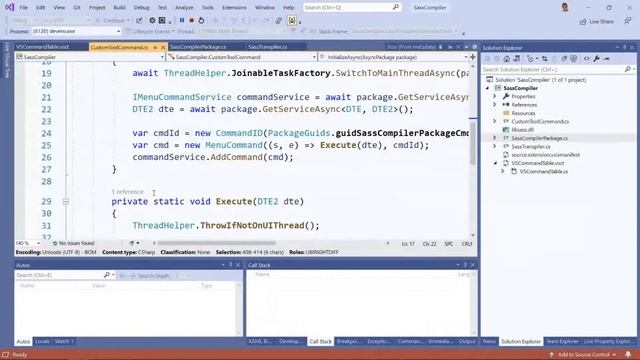Click the '1 reference' CodeLens link
The width and height of the screenshot is (640, 360).
tap(127, 192)
